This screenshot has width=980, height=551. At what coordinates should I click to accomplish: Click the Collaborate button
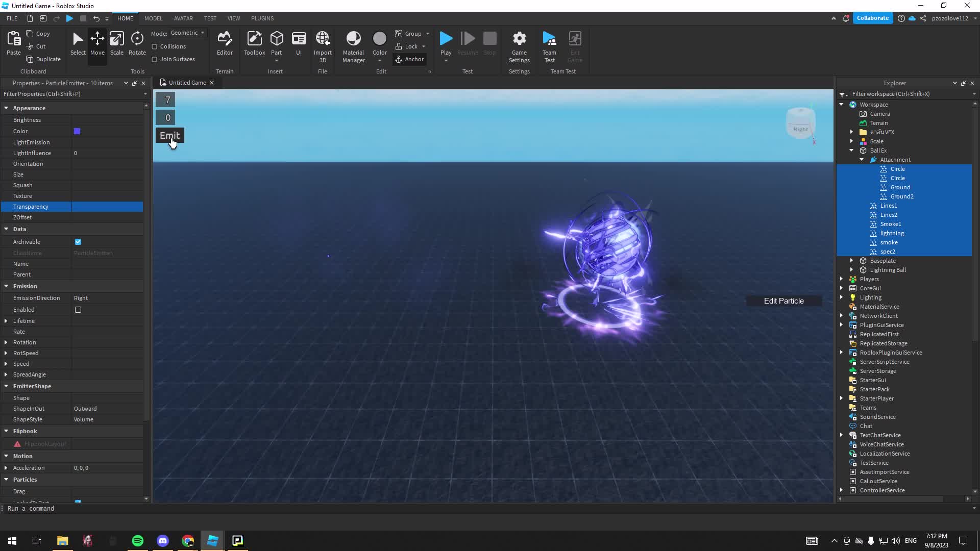click(x=872, y=18)
